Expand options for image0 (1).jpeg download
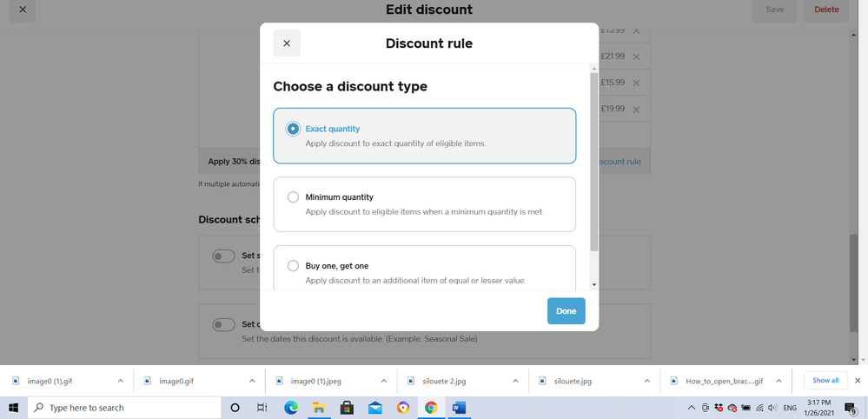Screen dimensions: 868x419 [384, 381]
